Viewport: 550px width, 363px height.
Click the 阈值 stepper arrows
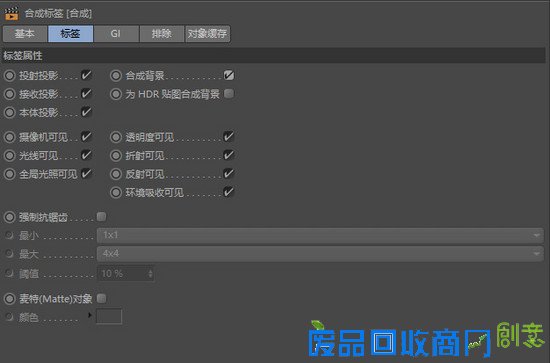[x=150, y=274]
